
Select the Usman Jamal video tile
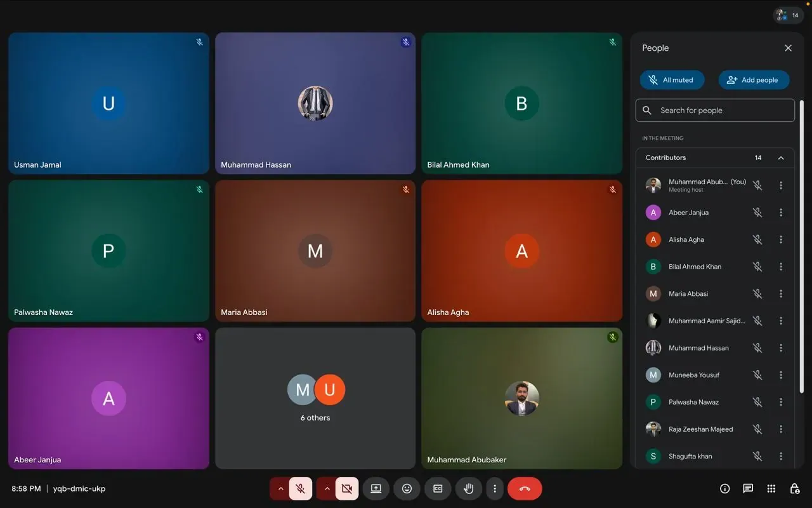point(108,104)
